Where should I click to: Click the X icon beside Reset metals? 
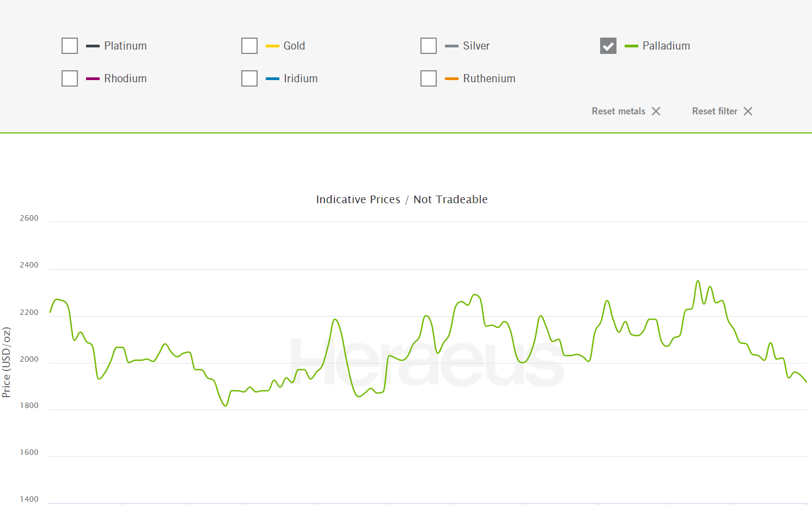click(x=656, y=111)
